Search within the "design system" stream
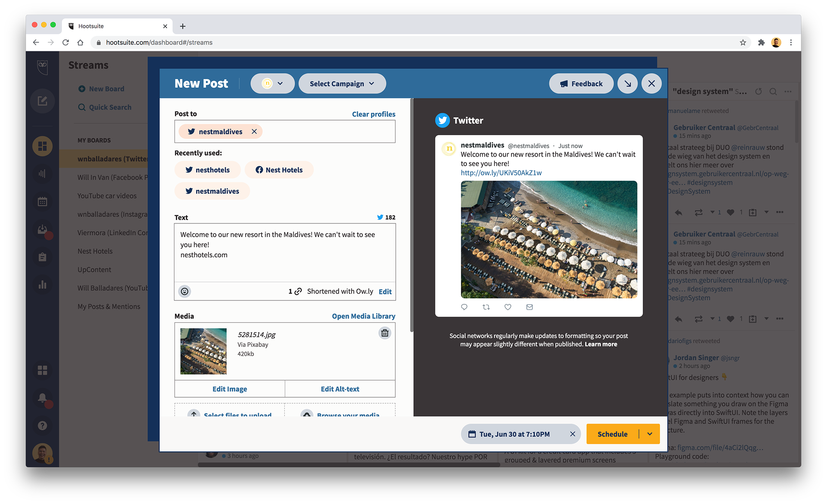 pyautogui.click(x=773, y=91)
